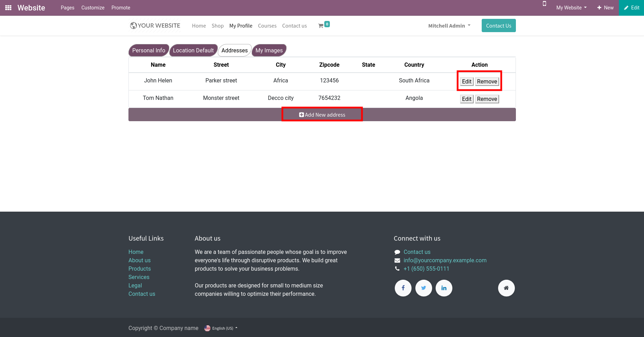
Task: Switch to the My Images tab
Action: [269, 50]
